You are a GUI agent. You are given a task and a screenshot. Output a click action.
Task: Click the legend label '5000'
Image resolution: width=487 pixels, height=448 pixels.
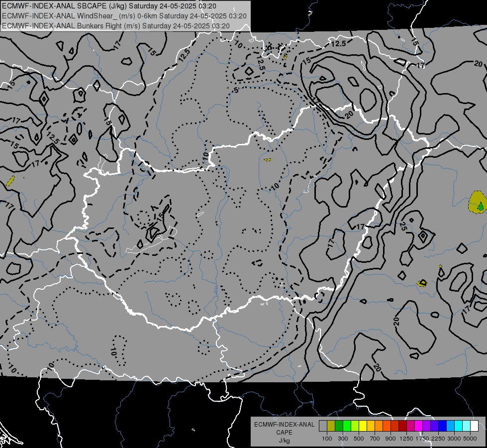[470, 439]
